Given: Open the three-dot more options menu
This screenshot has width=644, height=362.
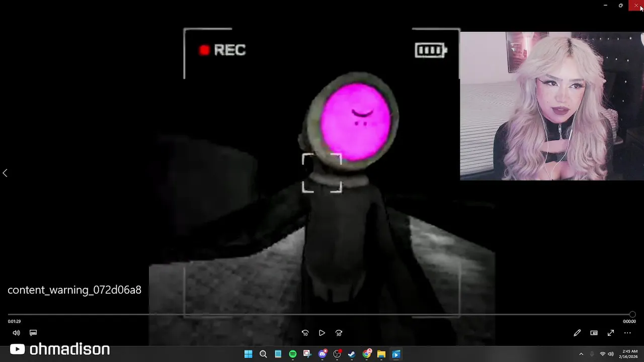Looking at the screenshot, I should [x=627, y=333].
